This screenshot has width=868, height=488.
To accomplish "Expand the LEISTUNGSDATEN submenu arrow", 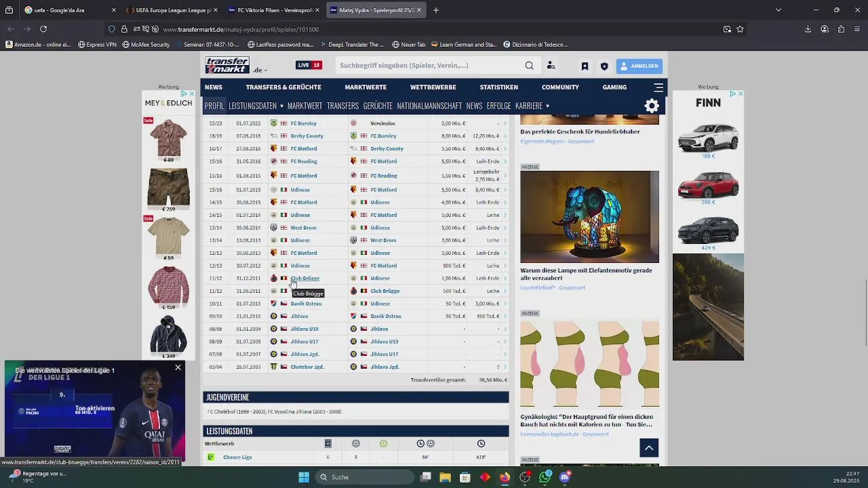I will 281,106.
